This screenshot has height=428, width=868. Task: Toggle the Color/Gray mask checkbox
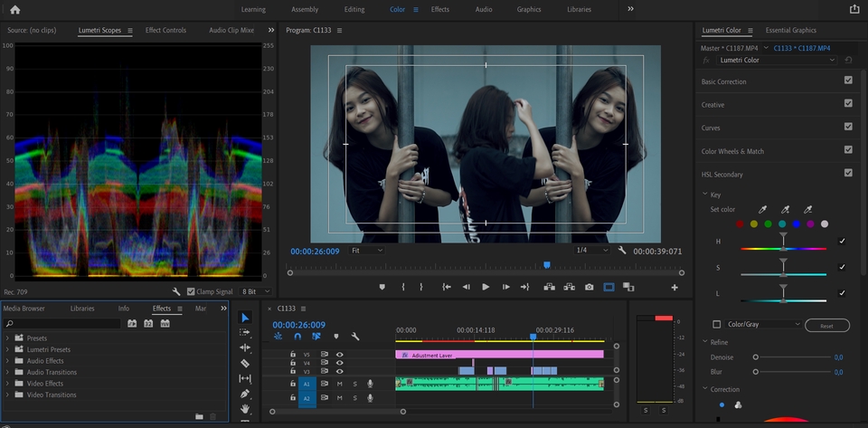tap(717, 325)
